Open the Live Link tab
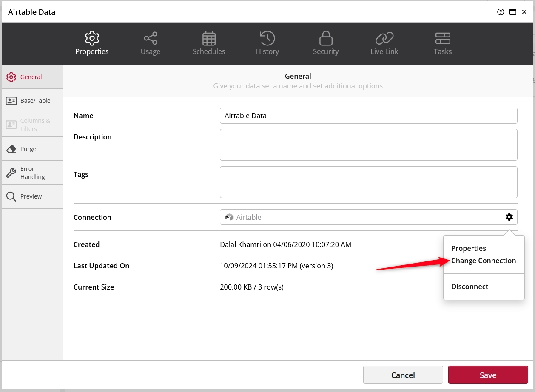Viewport: 535px width, 392px height. 384,43
